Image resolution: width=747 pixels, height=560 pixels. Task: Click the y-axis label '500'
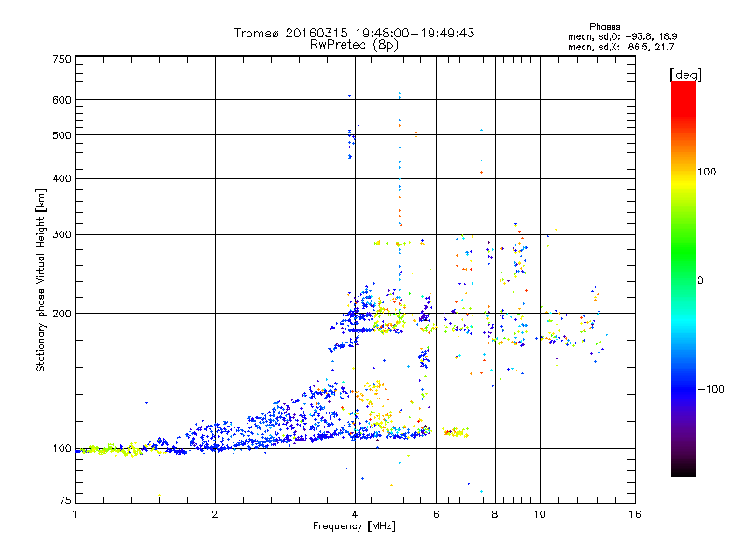tap(62, 135)
